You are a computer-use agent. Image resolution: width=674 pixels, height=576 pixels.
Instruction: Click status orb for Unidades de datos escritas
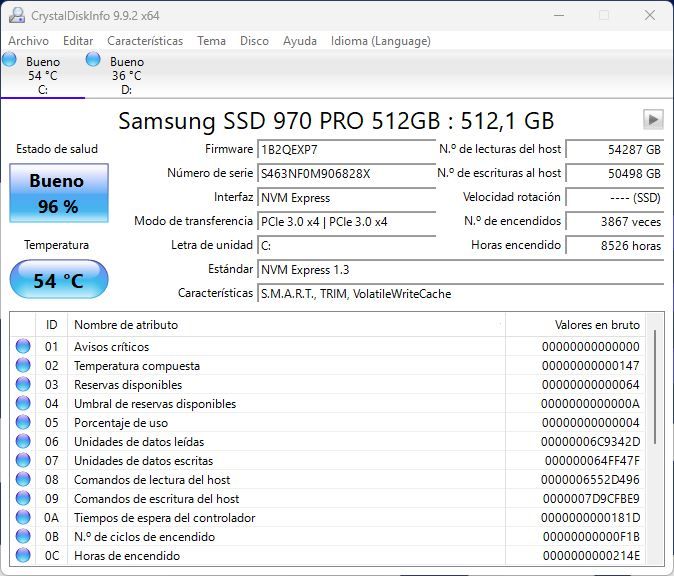[23, 460]
